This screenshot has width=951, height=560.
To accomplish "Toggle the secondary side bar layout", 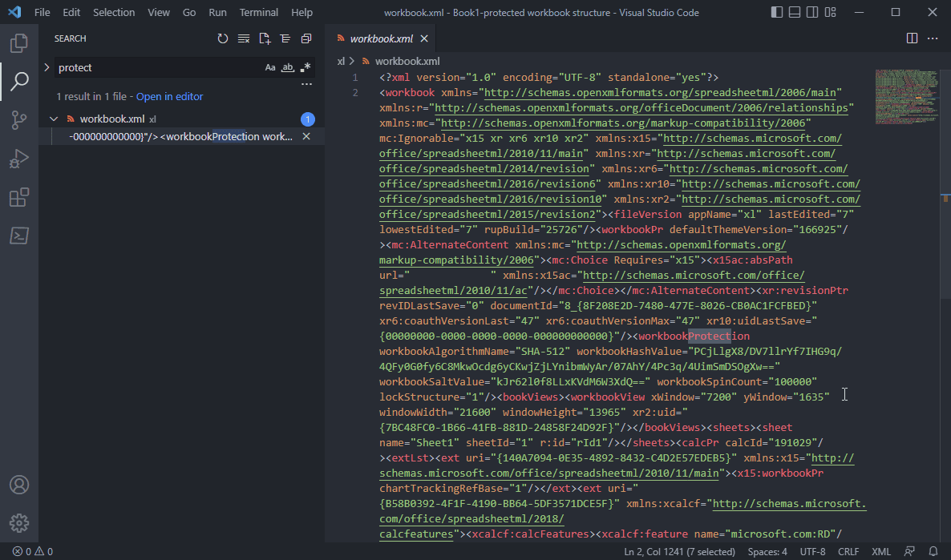I will pos(812,12).
